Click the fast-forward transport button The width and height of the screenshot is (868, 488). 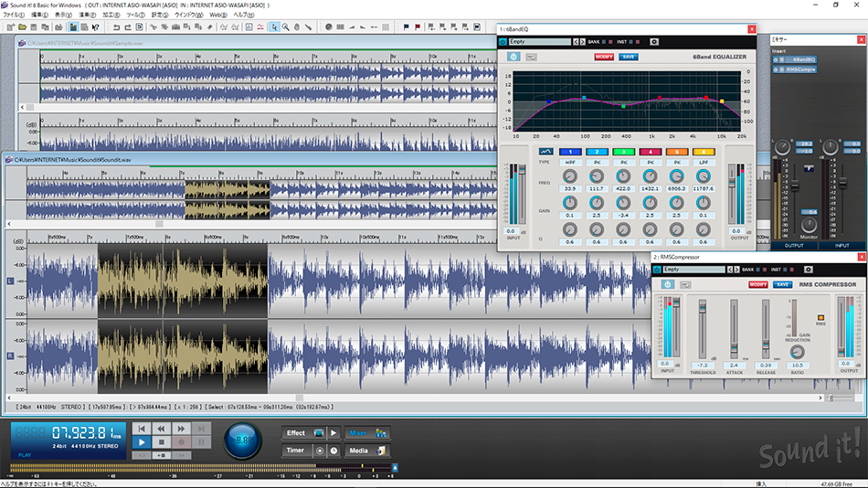click(181, 429)
